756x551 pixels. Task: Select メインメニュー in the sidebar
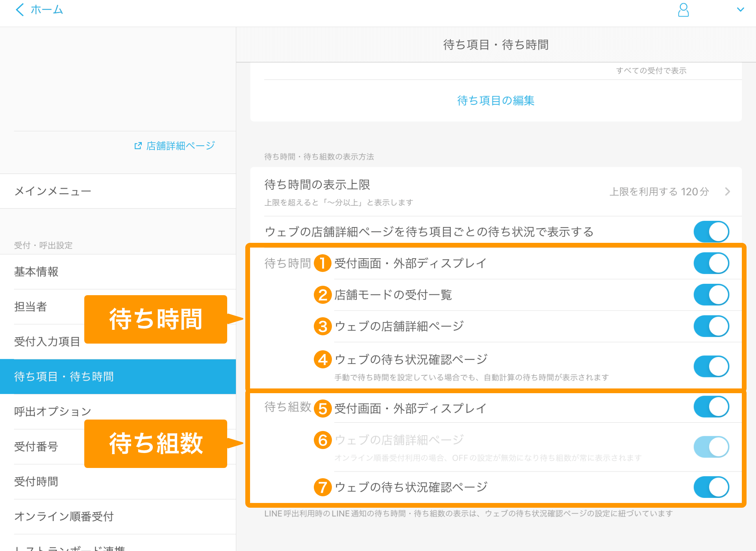click(53, 191)
